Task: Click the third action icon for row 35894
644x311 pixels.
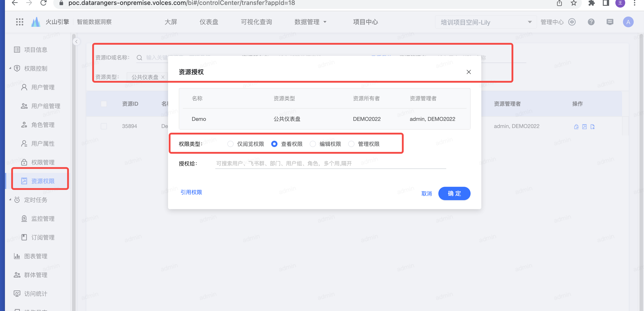Action: [x=592, y=126]
